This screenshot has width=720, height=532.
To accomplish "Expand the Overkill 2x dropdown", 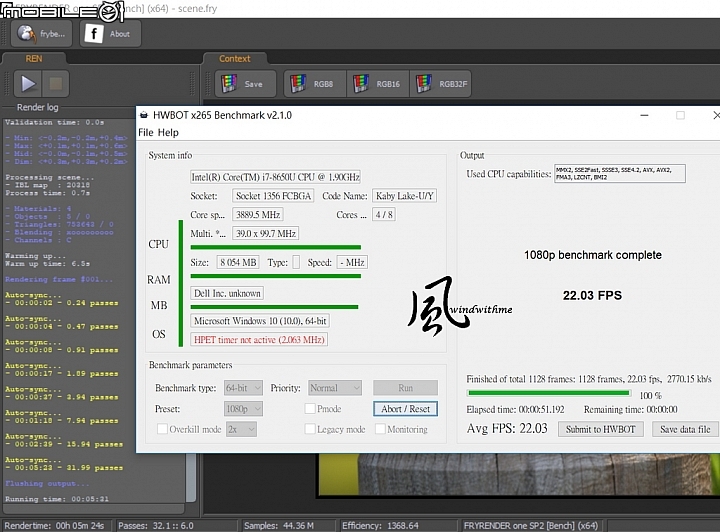I will pos(241,429).
